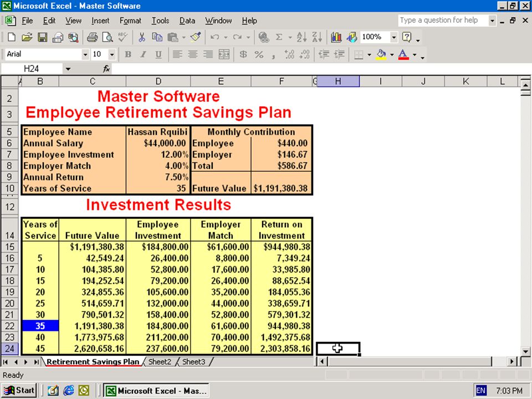532x399 pixels.
Task: Apply the red Font Color A
Action: pos(403,54)
